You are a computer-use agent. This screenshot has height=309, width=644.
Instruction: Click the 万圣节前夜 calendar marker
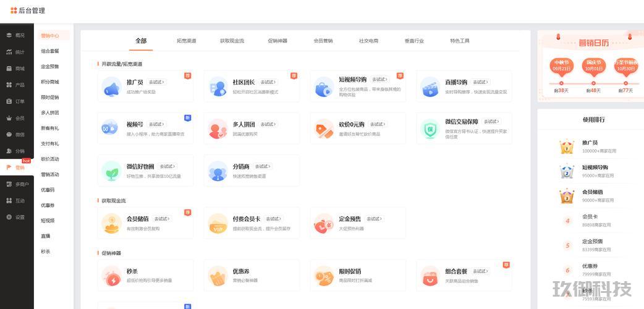pyautogui.click(x=626, y=67)
